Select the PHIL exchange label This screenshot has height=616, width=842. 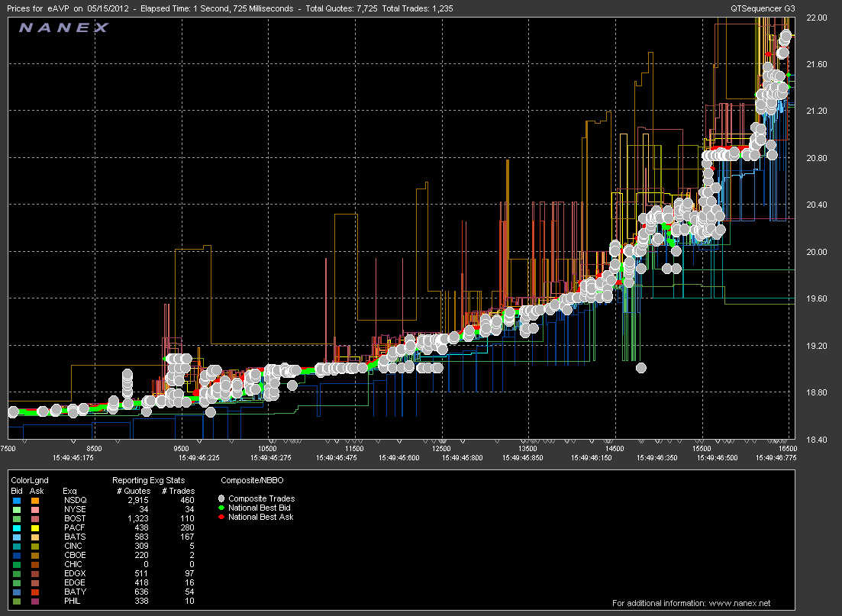coord(72,601)
